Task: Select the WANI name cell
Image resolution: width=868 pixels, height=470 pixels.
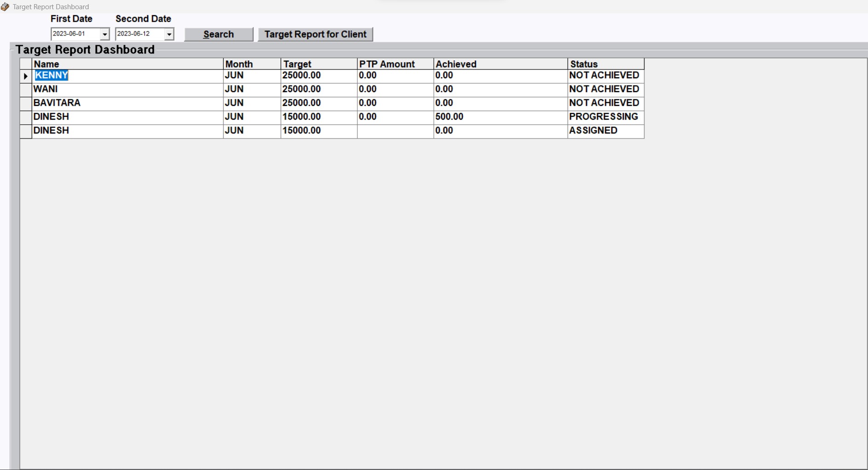Action: [127, 89]
